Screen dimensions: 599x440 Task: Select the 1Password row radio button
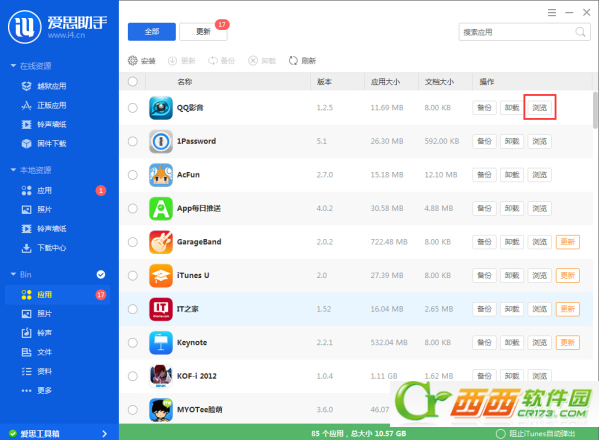coord(133,141)
